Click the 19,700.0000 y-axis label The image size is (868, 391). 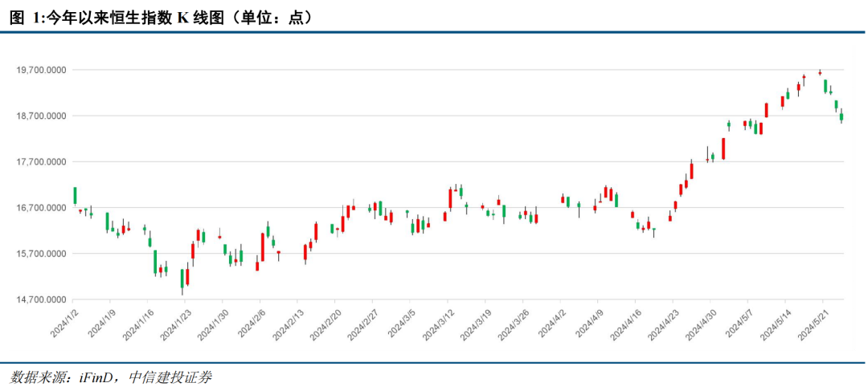42,70
